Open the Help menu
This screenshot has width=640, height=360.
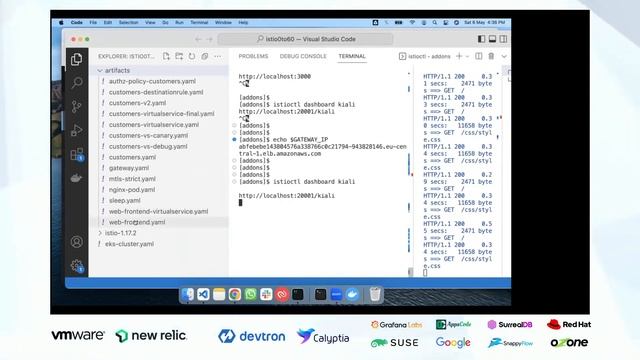(243, 22)
